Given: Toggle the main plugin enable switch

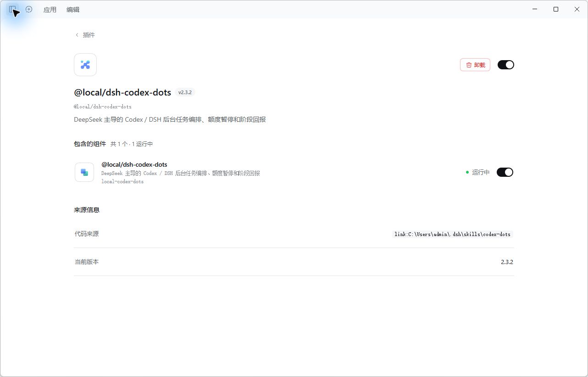Looking at the screenshot, I should [x=506, y=65].
